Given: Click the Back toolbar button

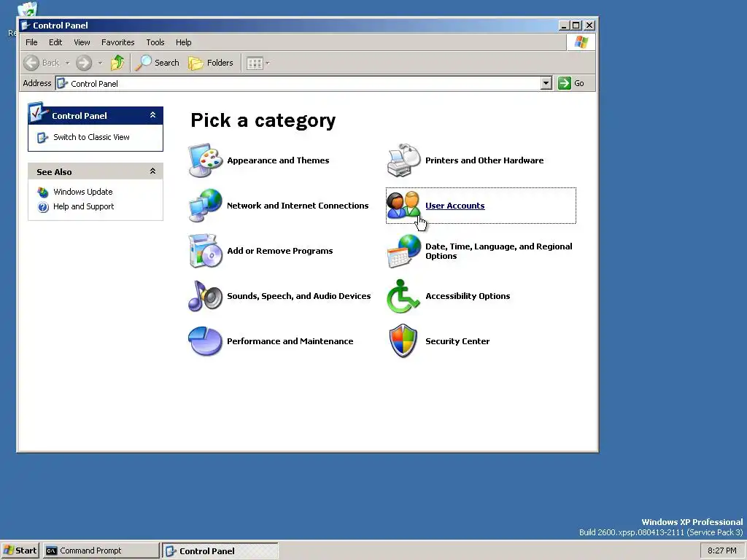Looking at the screenshot, I should pyautogui.click(x=42, y=63).
